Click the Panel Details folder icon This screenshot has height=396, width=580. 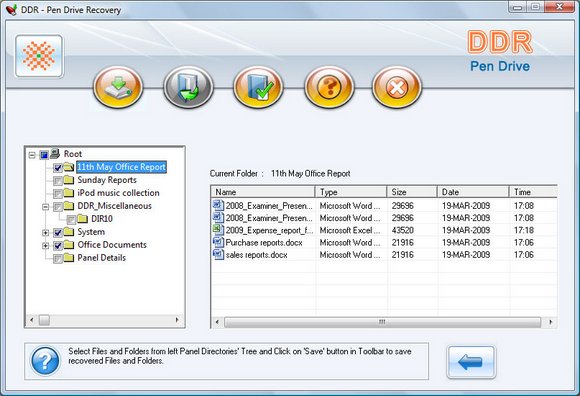coord(69,258)
